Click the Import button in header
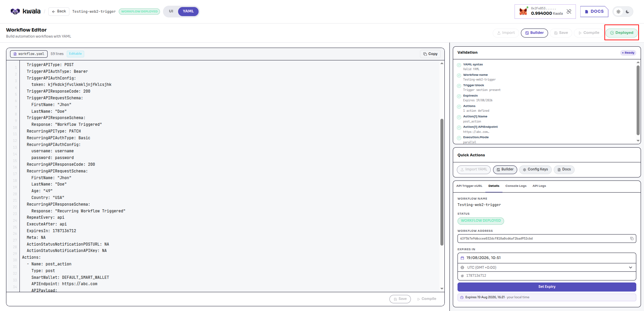The height and width of the screenshot is (311, 644). 506,33
